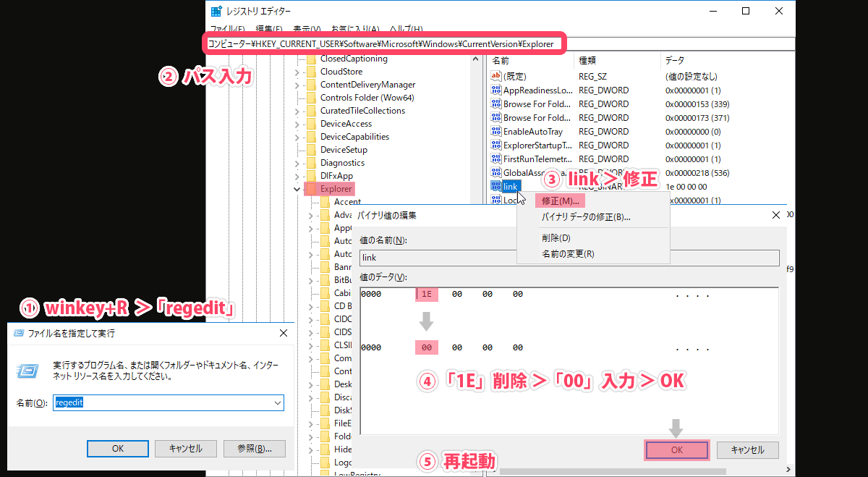Viewport: 868px width, 477px height.
Task: Click the DeviceAccess folder icon
Action: 312,124
